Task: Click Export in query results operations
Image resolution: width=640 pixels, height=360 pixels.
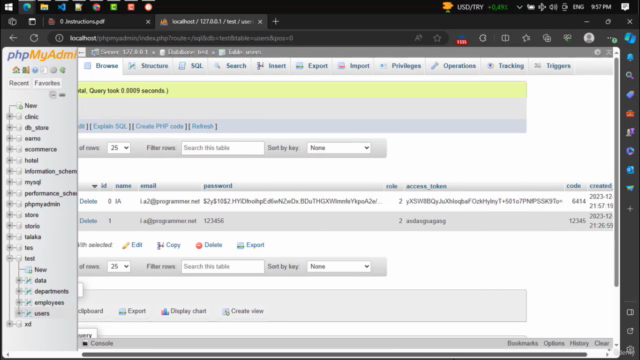Action: pos(132,311)
